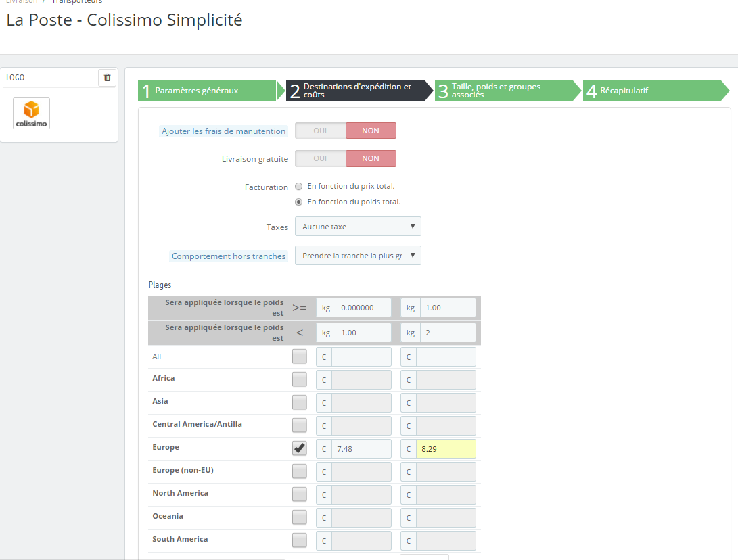This screenshot has height=560, width=738.
Task: Edit Europe price 8.29 field
Action: click(446, 449)
